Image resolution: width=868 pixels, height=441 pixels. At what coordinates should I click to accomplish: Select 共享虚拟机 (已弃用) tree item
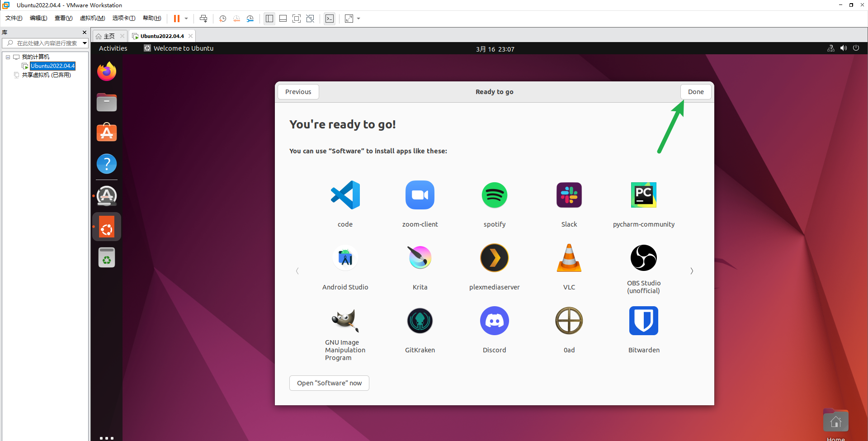46,75
